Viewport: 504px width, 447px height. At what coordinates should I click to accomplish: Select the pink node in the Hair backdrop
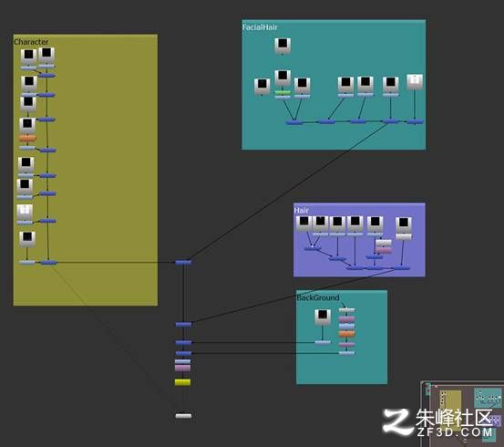pos(384,250)
